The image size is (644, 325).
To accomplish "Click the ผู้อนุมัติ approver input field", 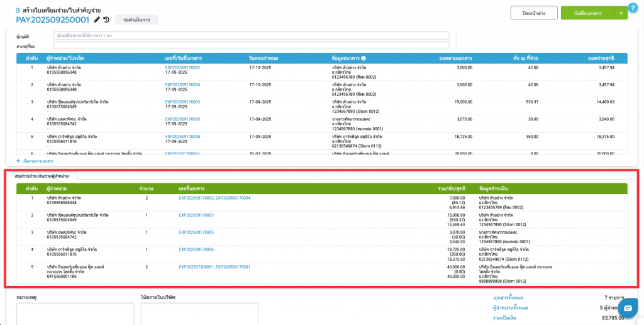I will (x=252, y=36).
